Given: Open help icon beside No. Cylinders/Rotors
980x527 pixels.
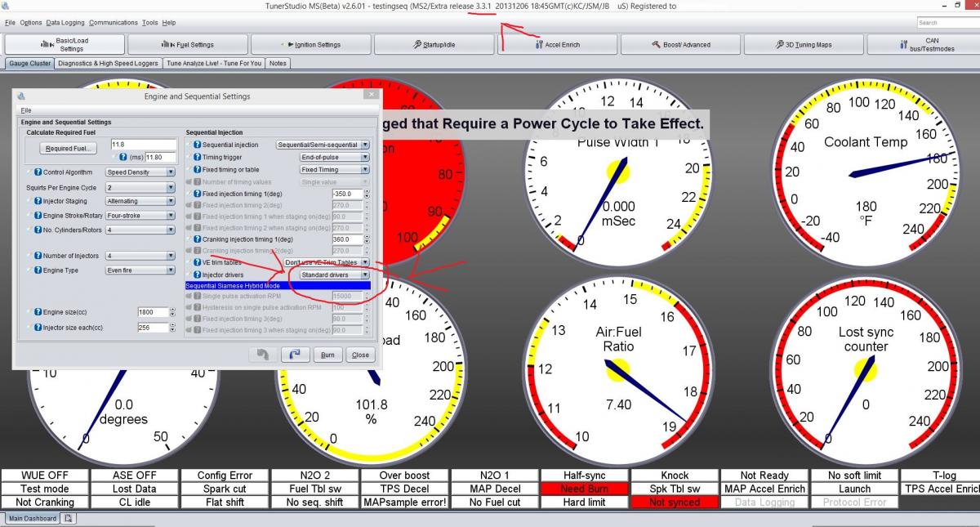Looking at the screenshot, I should click(x=38, y=230).
